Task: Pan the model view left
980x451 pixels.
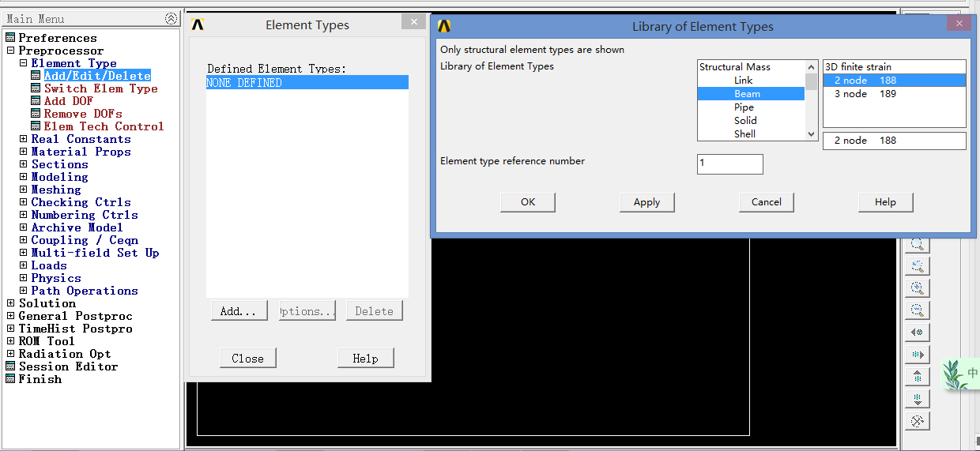Action: click(918, 333)
